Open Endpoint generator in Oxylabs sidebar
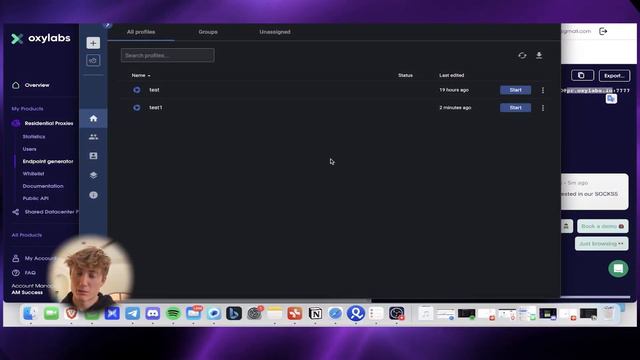640x360 pixels. 48,161
